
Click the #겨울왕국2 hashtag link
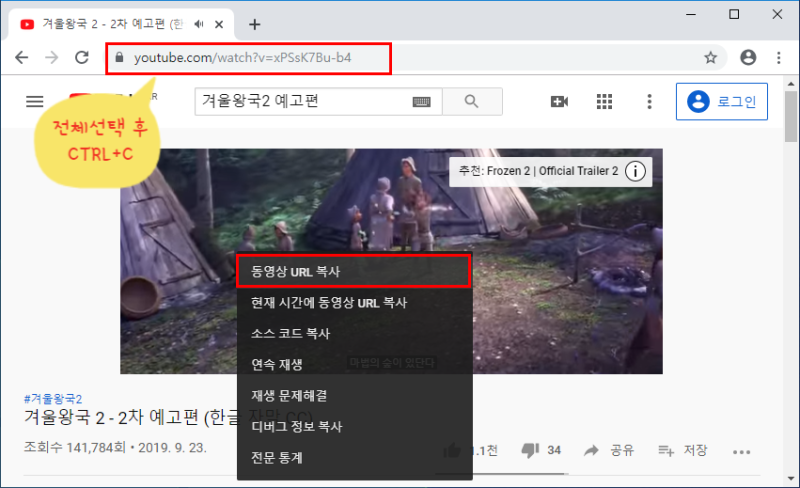pos(53,399)
